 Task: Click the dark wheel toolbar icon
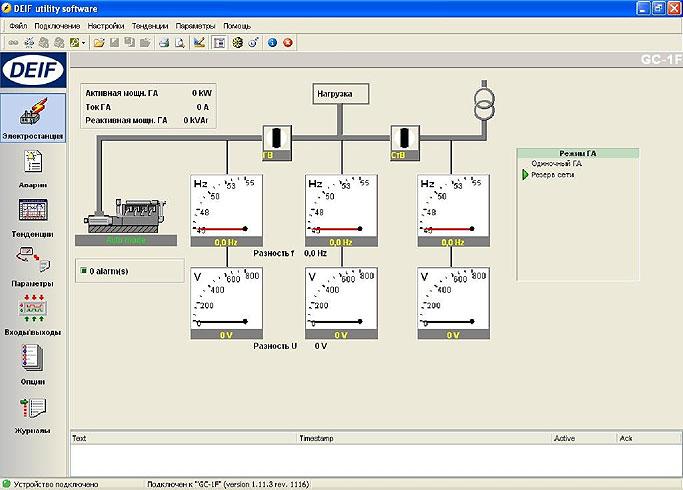point(237,43)
